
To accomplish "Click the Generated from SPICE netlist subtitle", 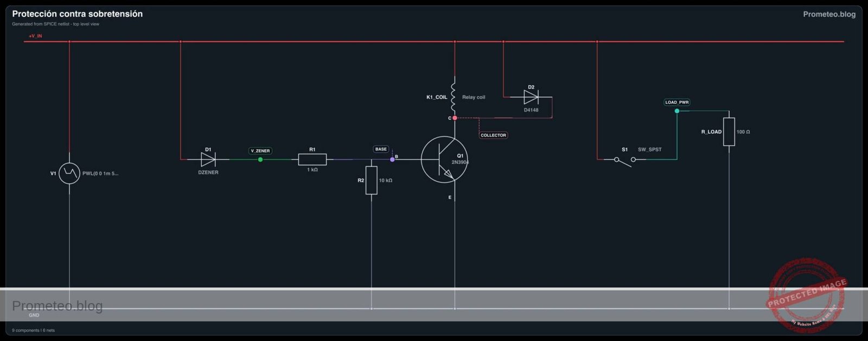I will (x=55, y=24).
